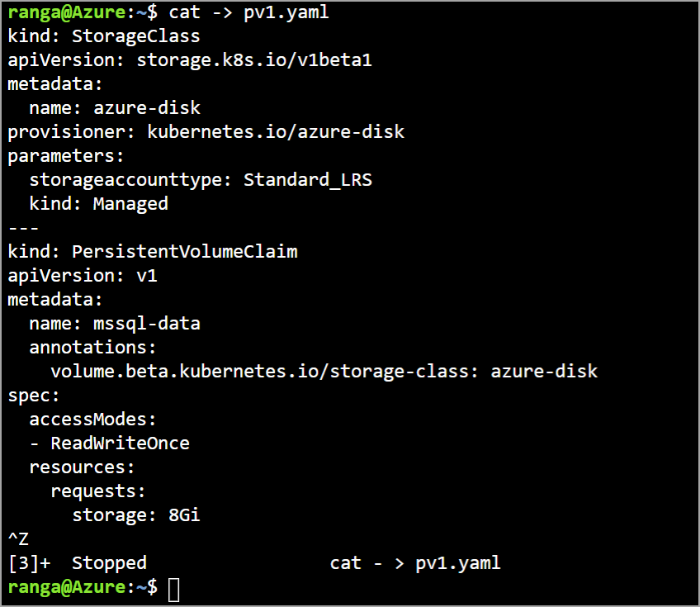Click the terminal cursor at the last prompt
Viewport: 700px width, 607px height.
[173, 590]
